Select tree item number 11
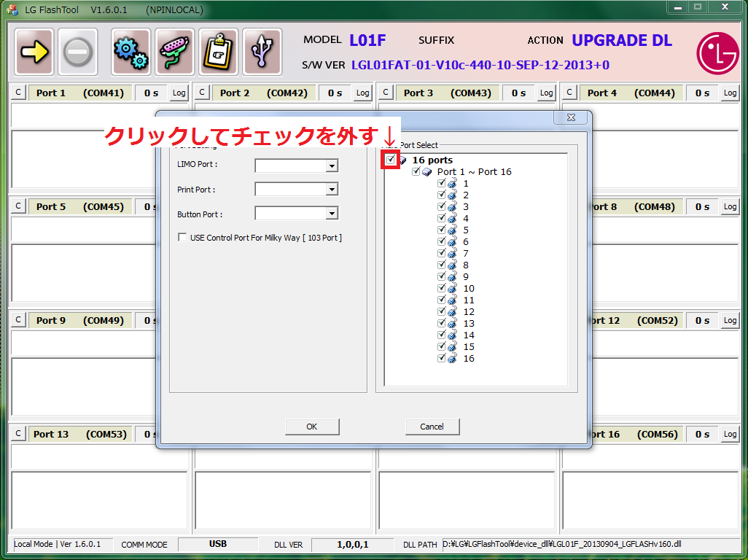The height and width of the screenshot is (560, 748). (x=469, y=300)
